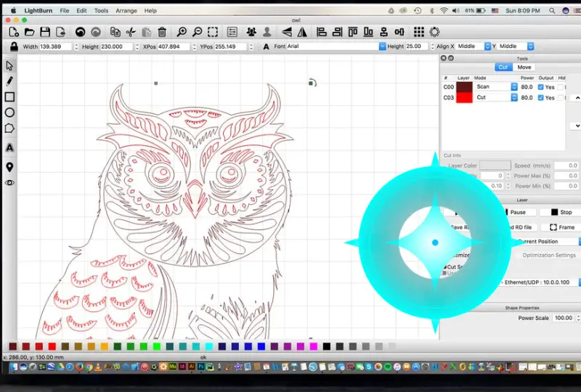Image resolution: width=581 pixels, height=392 pixels.
Task: Toggle Output checkbox for layer C03
Action: tap(540, 98)
